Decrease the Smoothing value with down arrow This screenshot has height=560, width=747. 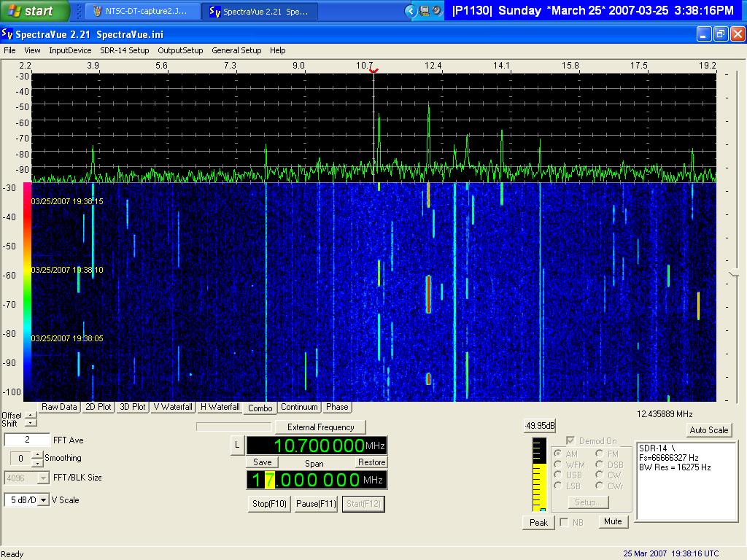click(38, 462)
